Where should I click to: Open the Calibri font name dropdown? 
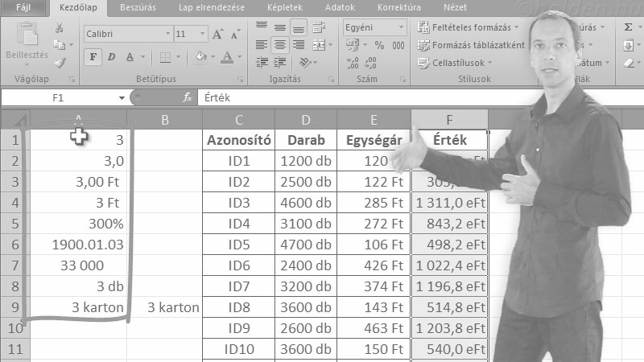167,34
